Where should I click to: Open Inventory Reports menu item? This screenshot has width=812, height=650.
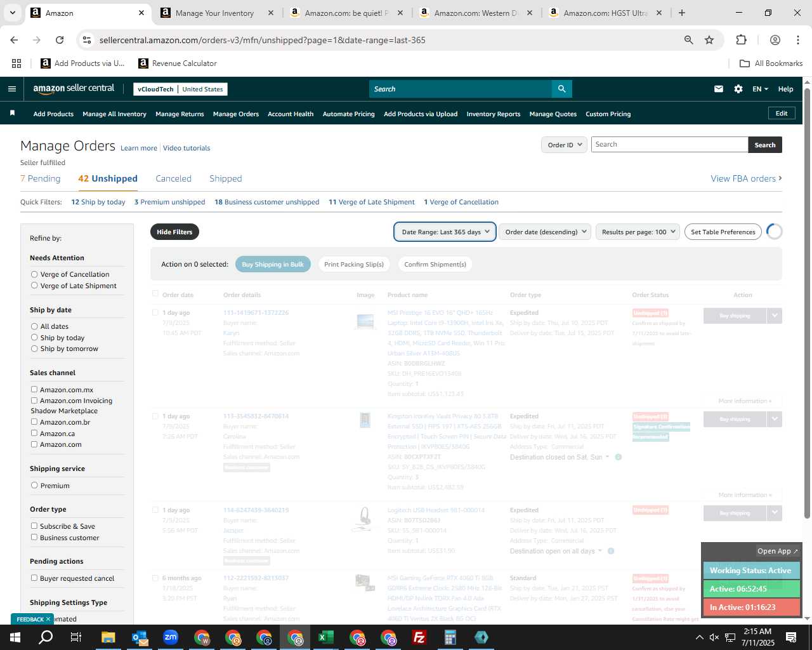click(493, 114)
